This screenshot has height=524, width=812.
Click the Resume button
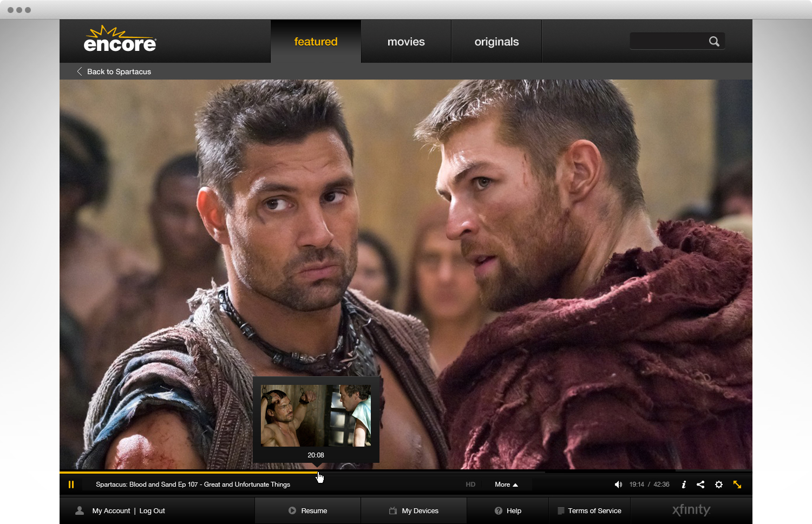307,510
